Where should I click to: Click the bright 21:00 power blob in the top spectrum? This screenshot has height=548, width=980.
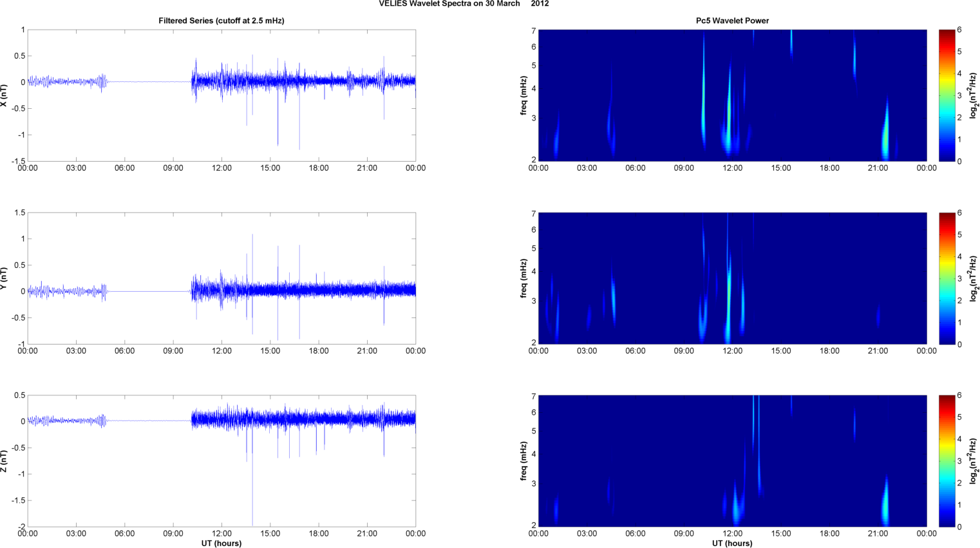click(x=886, y=132)
